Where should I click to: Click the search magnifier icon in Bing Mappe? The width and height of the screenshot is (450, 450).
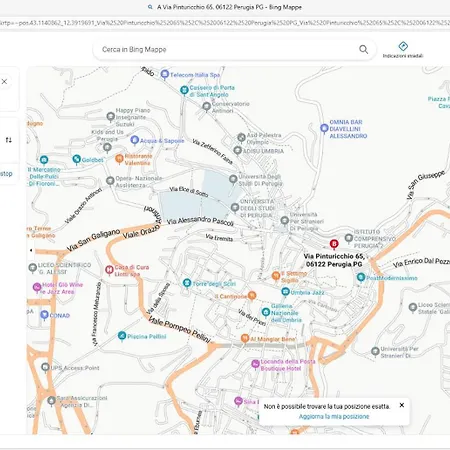363,50
